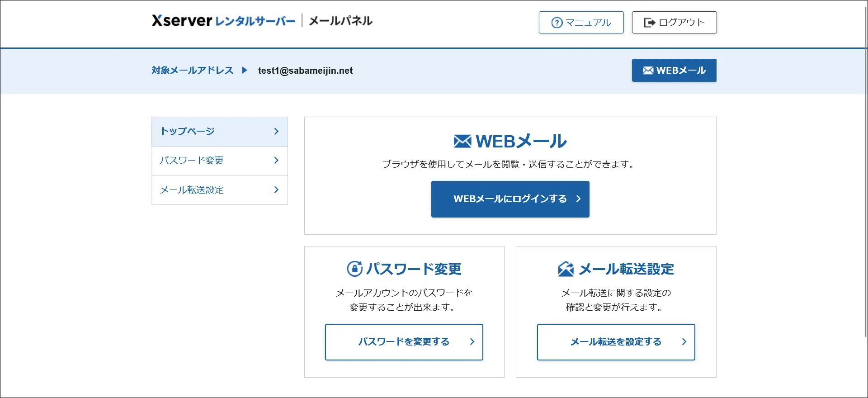The height and width of the screenshot is (398, 868).
Task: Click the question mark manual icon
Action: (x=557, y=23)
